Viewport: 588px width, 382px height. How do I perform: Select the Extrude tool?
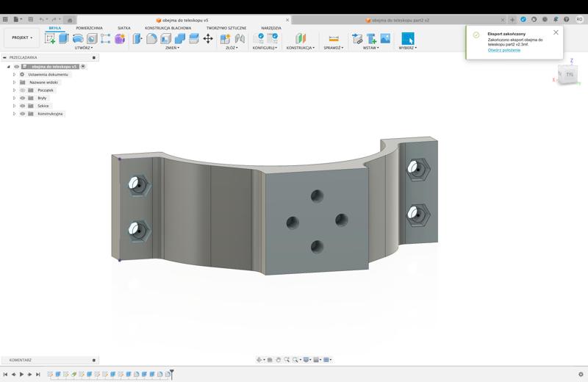tap(64, 38)
